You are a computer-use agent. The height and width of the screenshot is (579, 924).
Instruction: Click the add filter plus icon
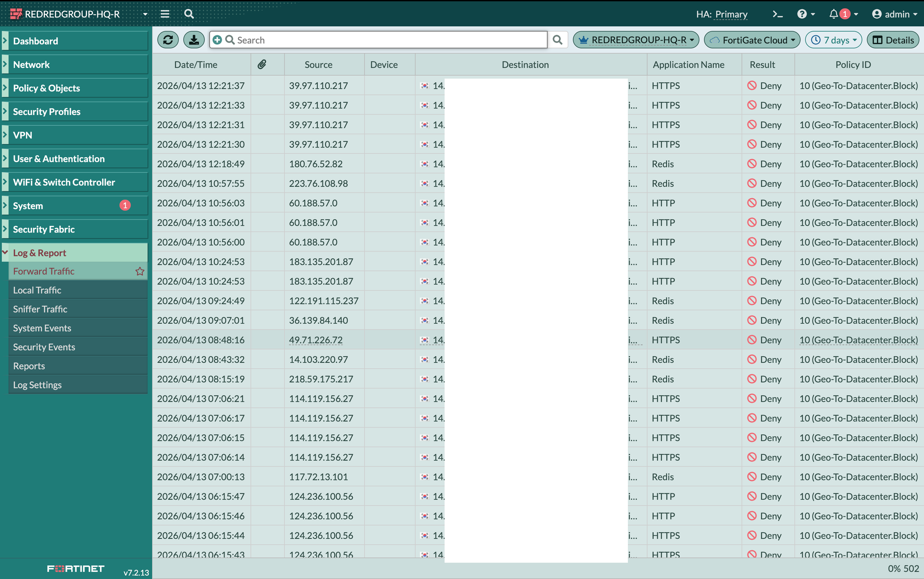pos(217,40)
